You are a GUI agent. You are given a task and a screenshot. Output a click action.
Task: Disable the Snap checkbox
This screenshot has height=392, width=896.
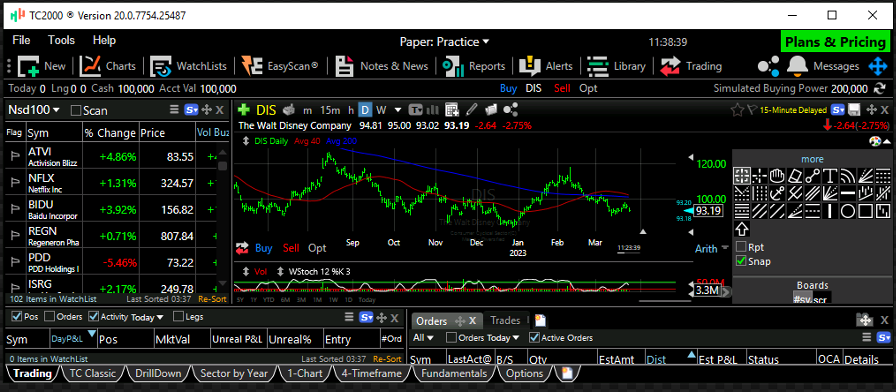(741, 261)
